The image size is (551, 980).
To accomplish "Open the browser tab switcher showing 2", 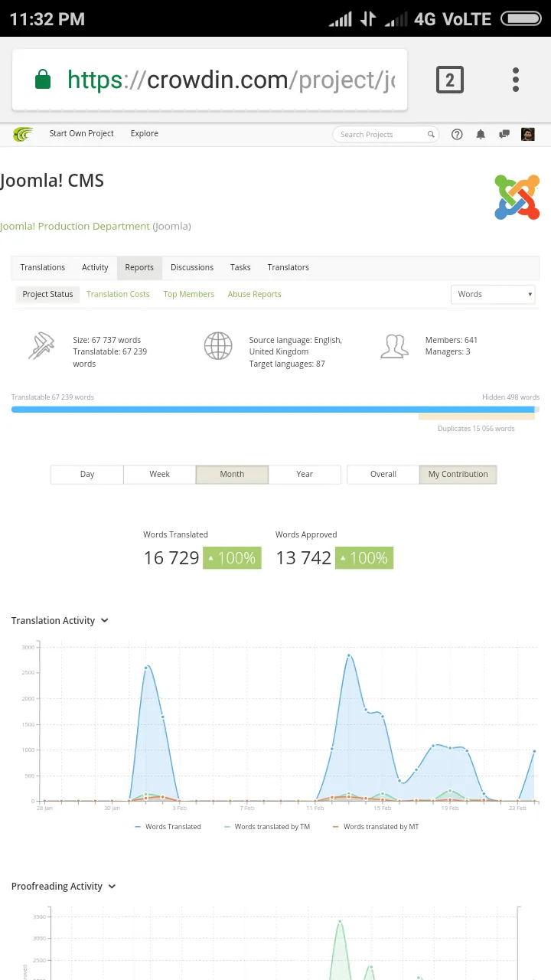I will [450, 80].
